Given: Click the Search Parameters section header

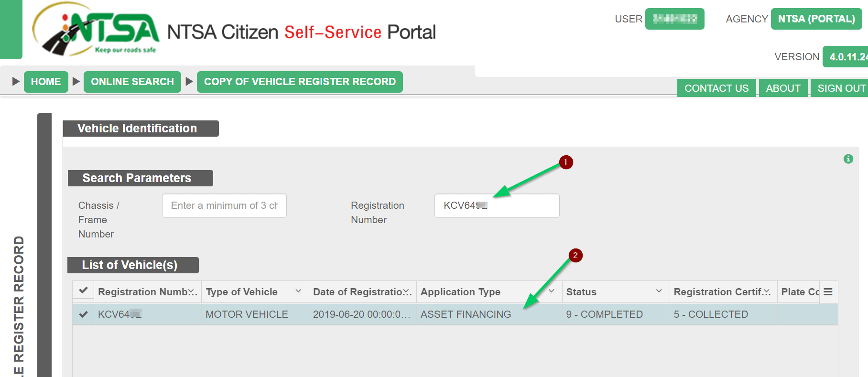Looking at the screenshot, I should pyautogui.click(x=141, y=178).
